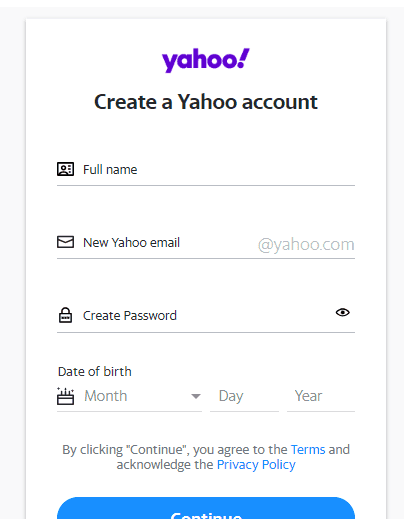The height and width of the screenshot is (519, 404).
Task: Click the padlock icon beside Create Password
Action: (65, 315)
